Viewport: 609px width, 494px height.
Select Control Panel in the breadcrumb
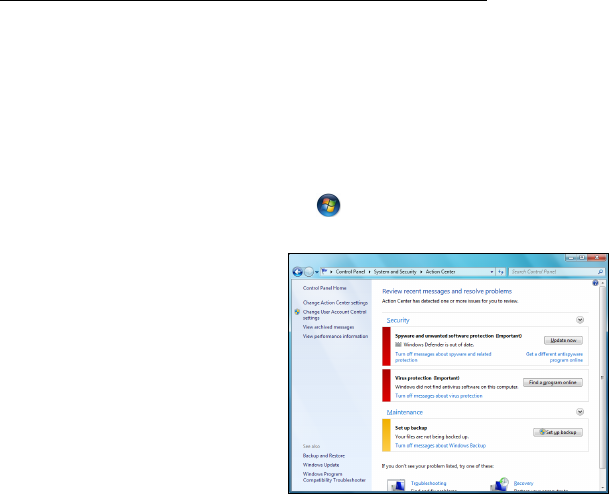[x=350, y=272]
